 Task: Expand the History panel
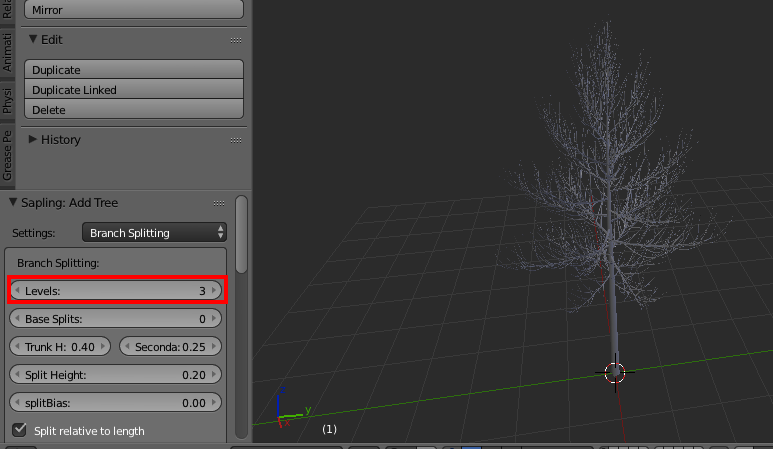pyautogui.click(x=33, y=139)
